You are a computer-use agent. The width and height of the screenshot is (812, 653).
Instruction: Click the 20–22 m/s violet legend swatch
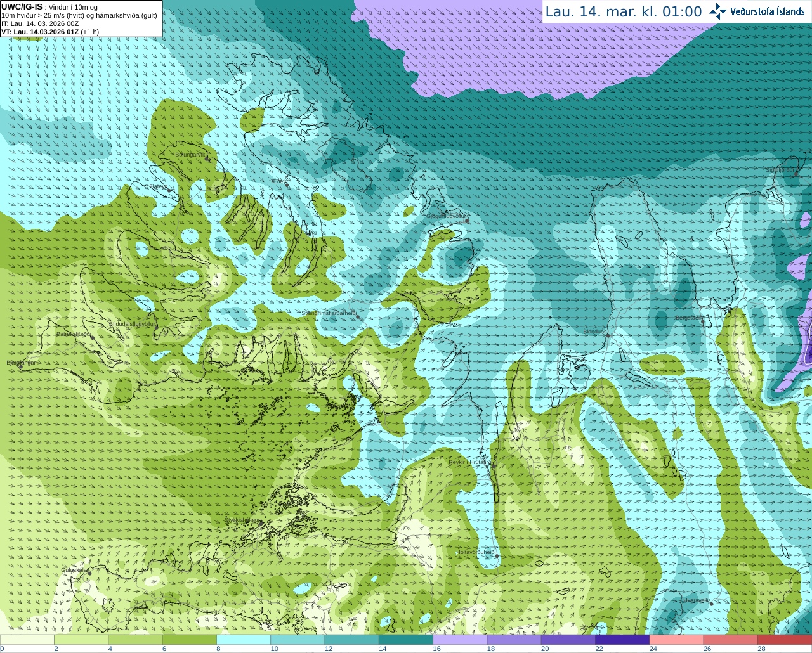coord(568,639)
